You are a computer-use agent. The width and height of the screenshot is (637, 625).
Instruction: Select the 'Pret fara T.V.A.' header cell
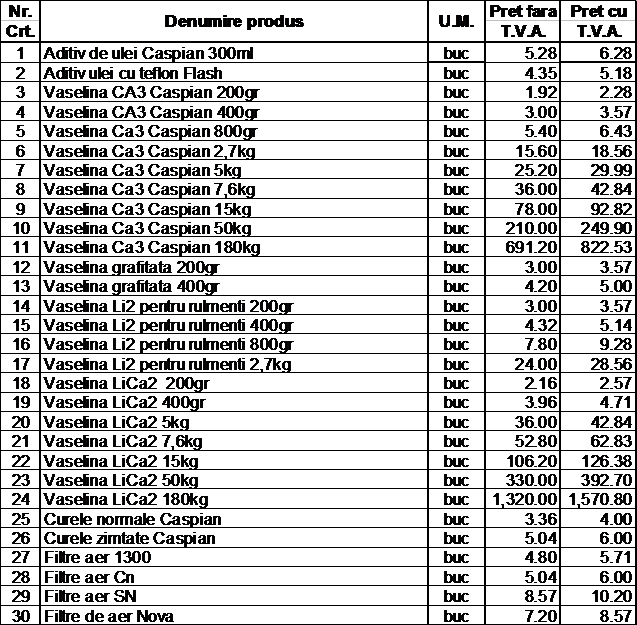pos(522,21)
